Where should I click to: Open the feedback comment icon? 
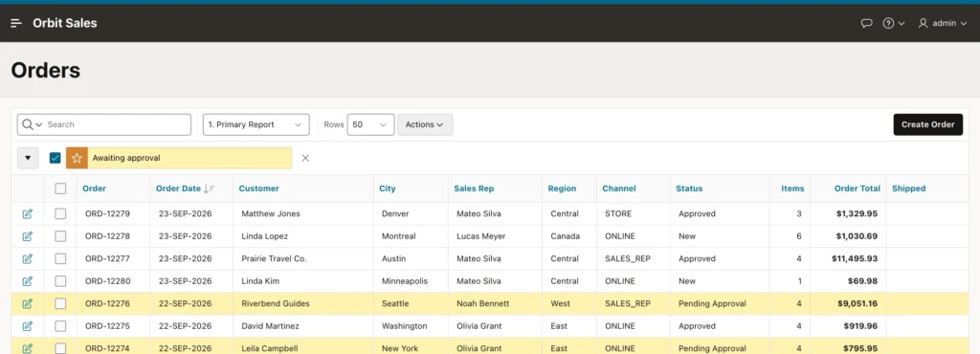866,23
